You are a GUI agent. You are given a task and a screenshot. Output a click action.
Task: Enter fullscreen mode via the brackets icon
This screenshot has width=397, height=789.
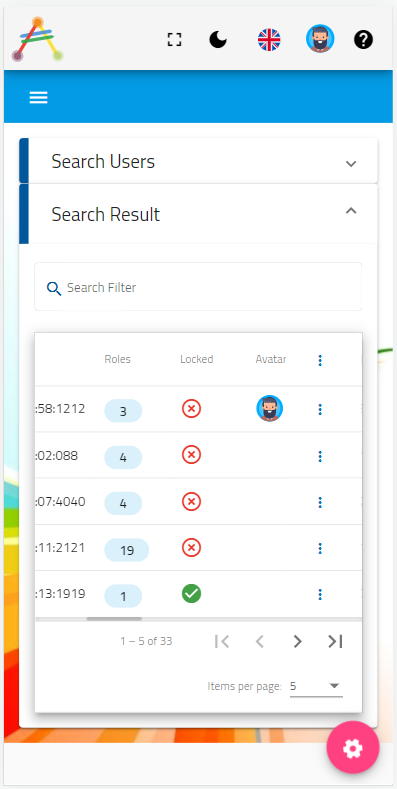174,39
